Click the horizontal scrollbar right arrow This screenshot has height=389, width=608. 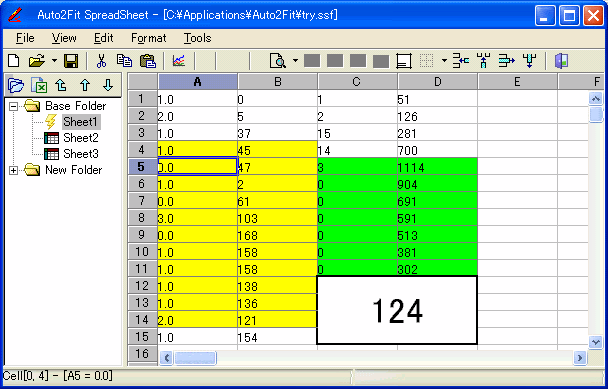coord(580,358)
